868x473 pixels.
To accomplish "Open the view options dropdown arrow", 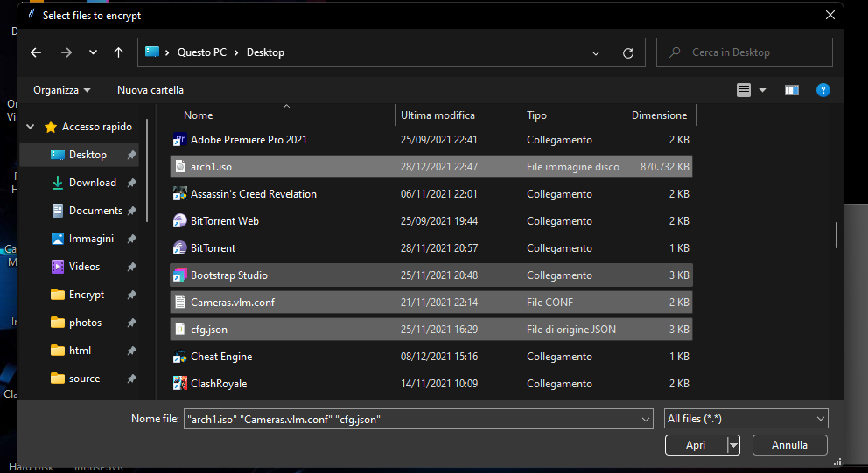I will point(762,90).
